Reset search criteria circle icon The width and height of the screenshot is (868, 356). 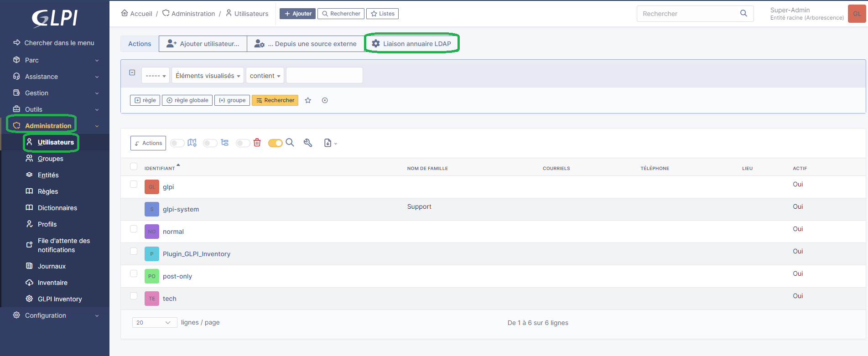tap(325, 100)
